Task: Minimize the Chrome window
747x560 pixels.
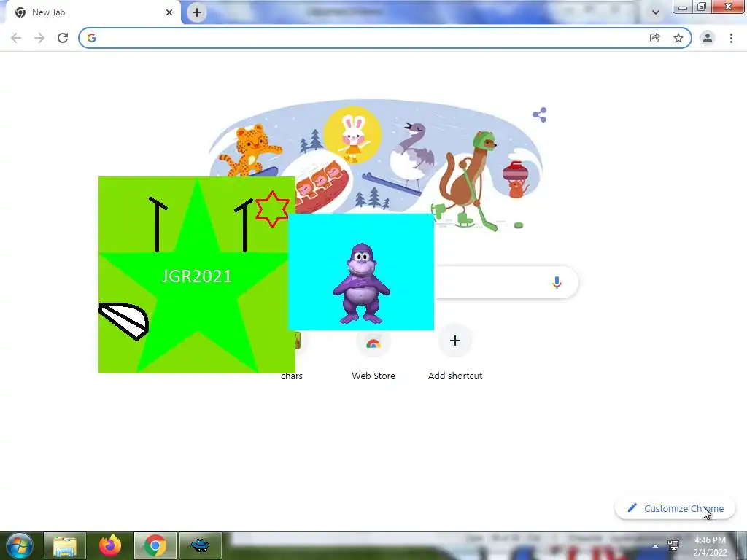Action: 683,7
